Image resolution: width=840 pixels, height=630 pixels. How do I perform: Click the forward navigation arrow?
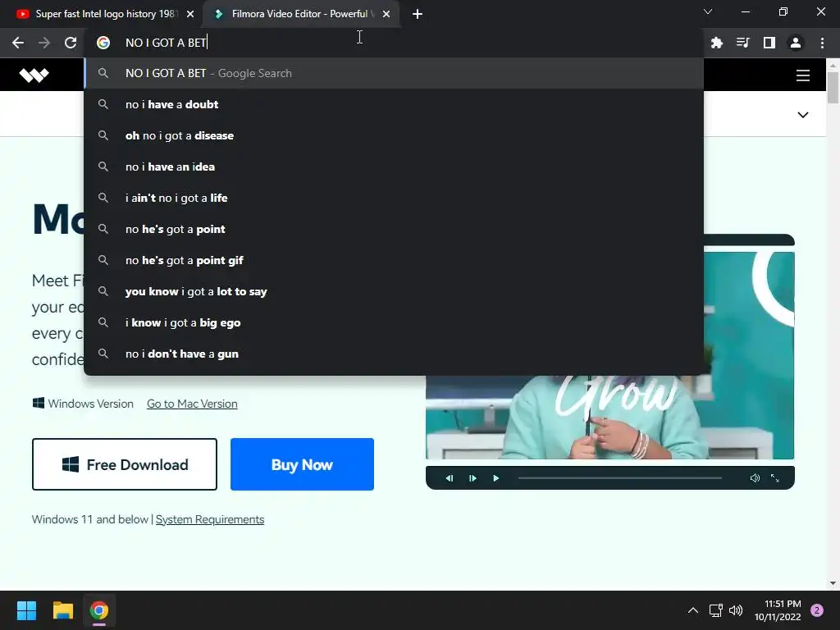(44, 43)
